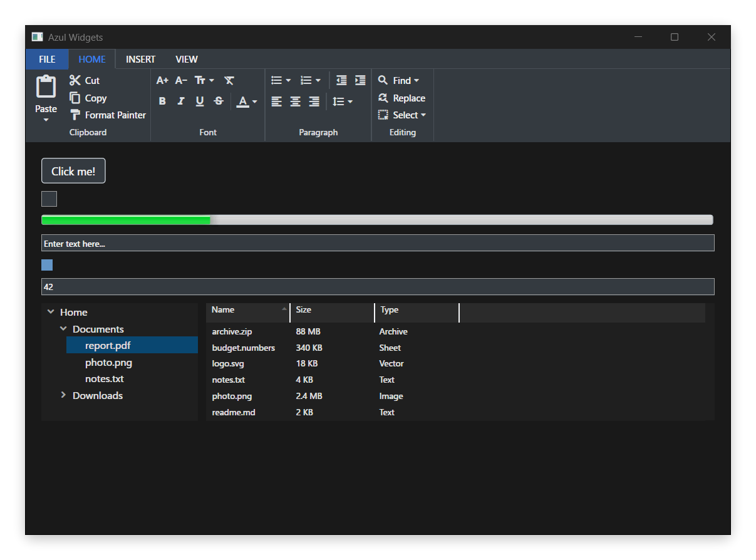Select the budget.numbers row
Viewport: 756px width, 560px height.
pos(456,348)
